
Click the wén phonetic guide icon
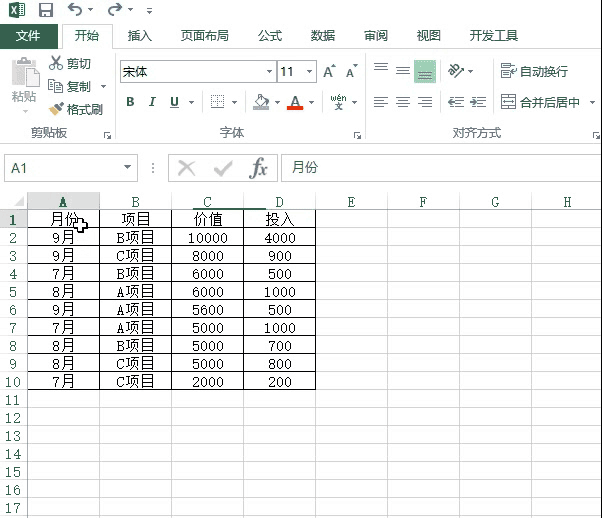pos(338,102)
